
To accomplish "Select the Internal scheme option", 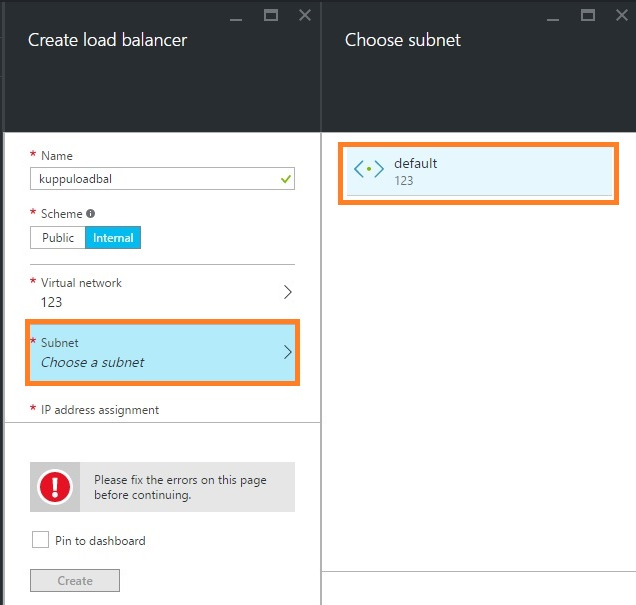I will pos(113,238).
